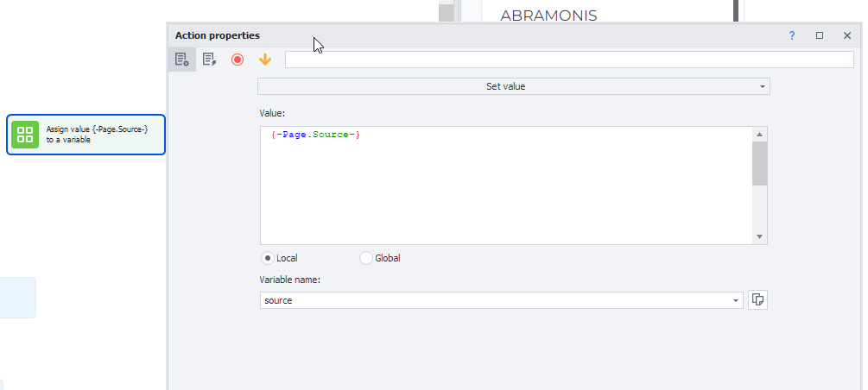Select the Assign value action block

[x=97, y=135]
